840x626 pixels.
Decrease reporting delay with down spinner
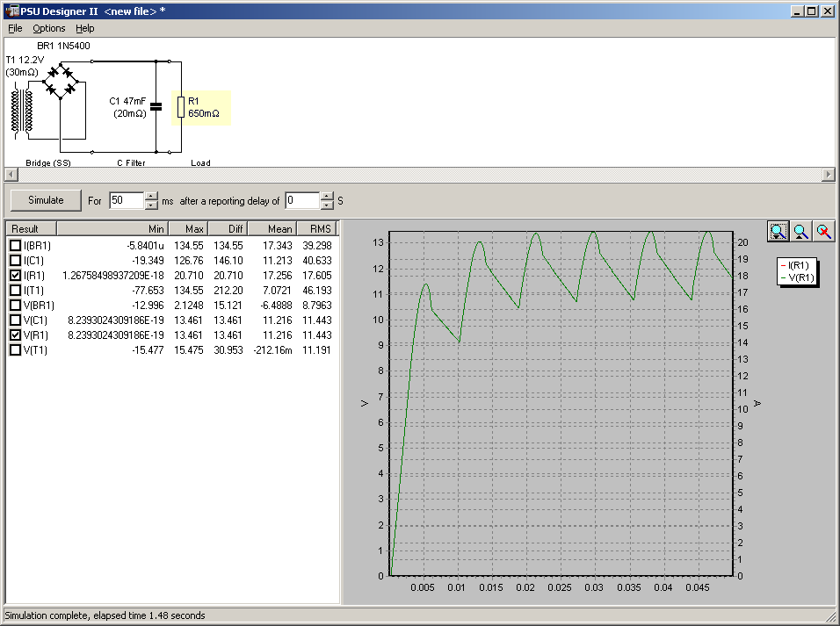[328, 205]
